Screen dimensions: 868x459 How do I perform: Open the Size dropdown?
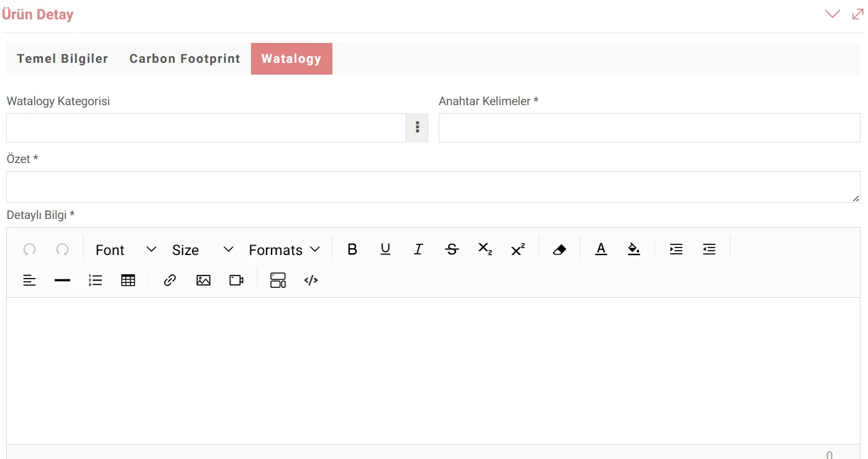coord(202,249)
